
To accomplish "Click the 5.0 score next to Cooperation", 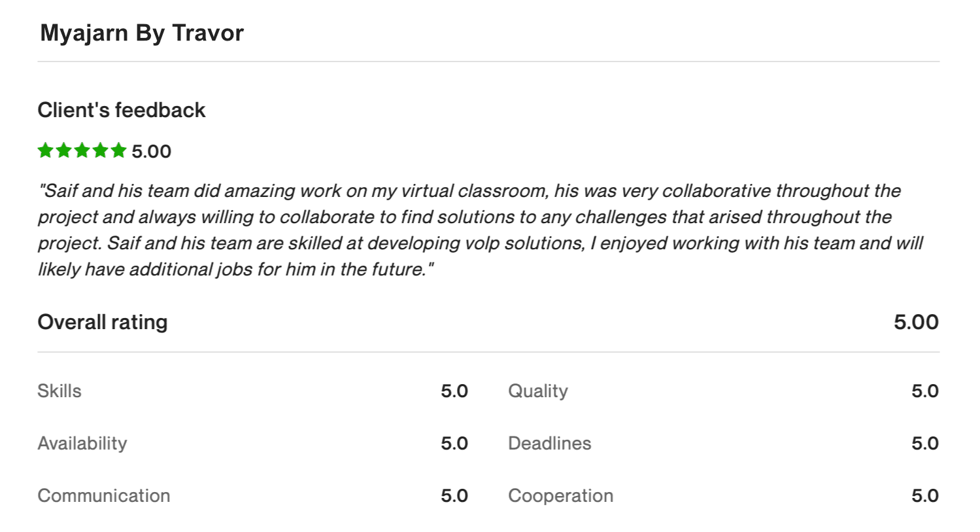I will tap(925, 496).
